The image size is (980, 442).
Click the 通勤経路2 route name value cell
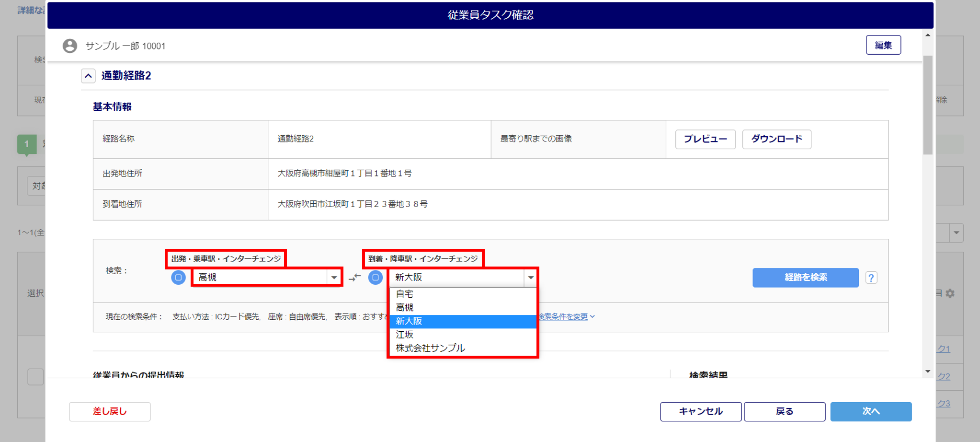[379, 139]
